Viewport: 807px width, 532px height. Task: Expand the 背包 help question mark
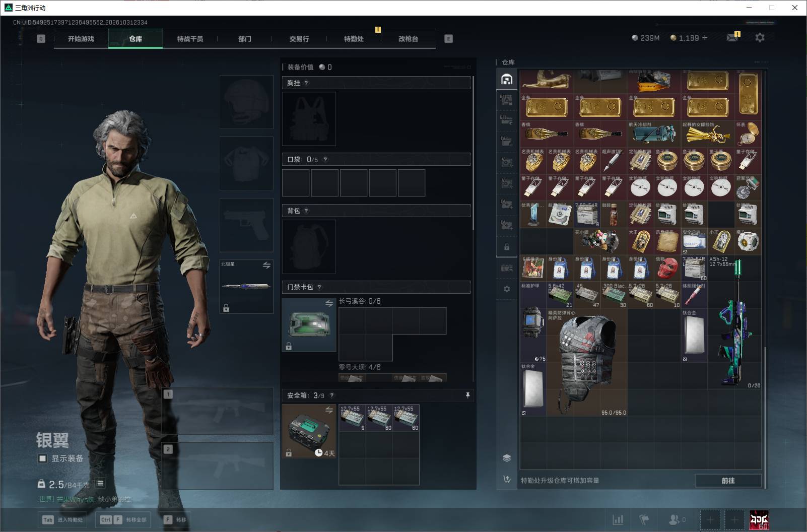point(306,211)
